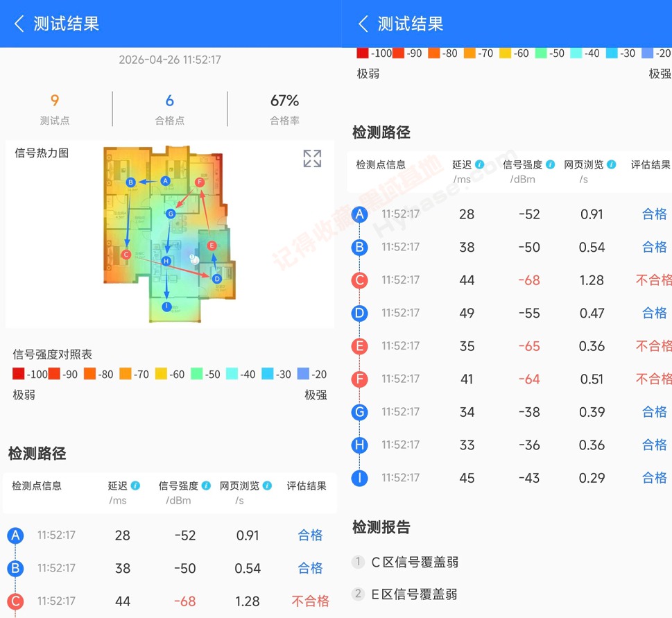Image resolution: width=672 pixels, height=618 pixels.
Task: Tap the red -100 swatch below the heatmap
Action: pyautogui.click(x=19, y=375)
